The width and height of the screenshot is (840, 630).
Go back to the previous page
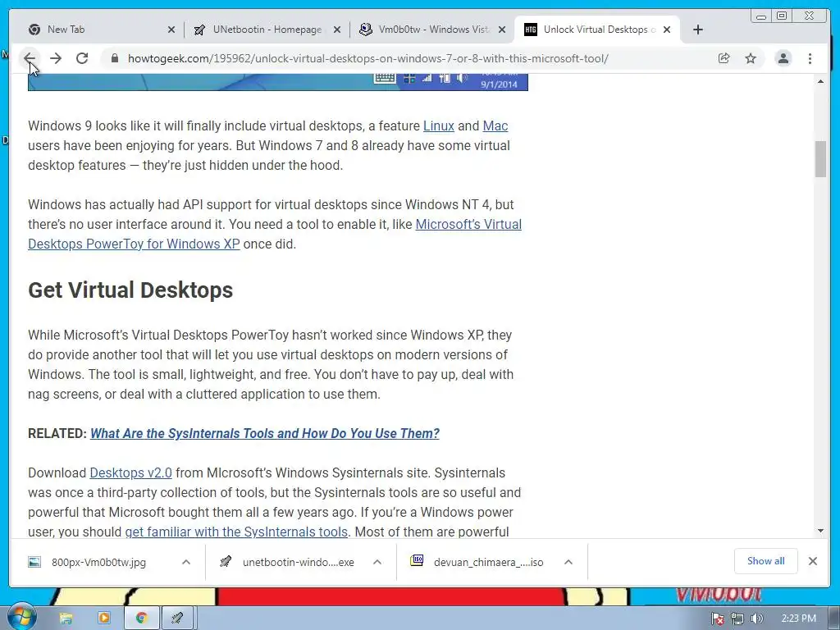(30, 58)
